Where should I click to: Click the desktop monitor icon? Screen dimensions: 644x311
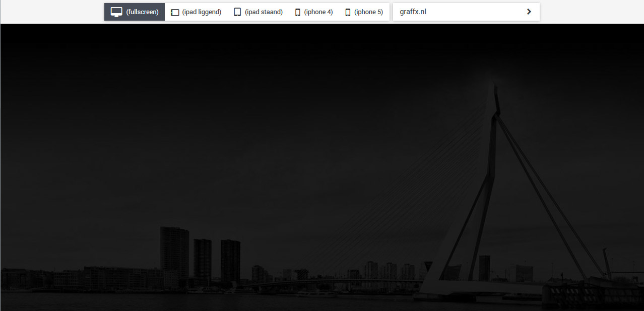116,12
